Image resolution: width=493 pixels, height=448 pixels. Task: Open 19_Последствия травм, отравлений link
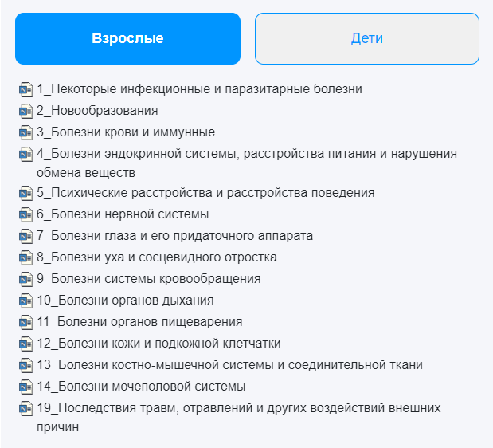point(238,408)
